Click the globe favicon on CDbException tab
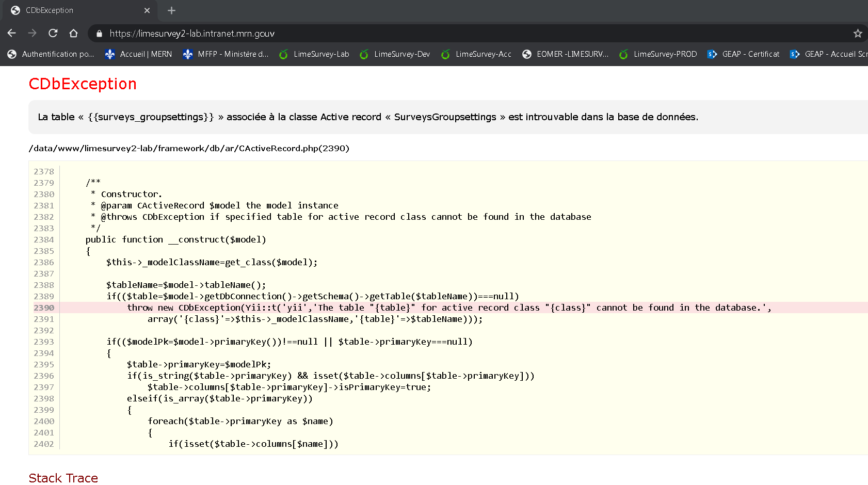868x485 pixels. (15, 10)
